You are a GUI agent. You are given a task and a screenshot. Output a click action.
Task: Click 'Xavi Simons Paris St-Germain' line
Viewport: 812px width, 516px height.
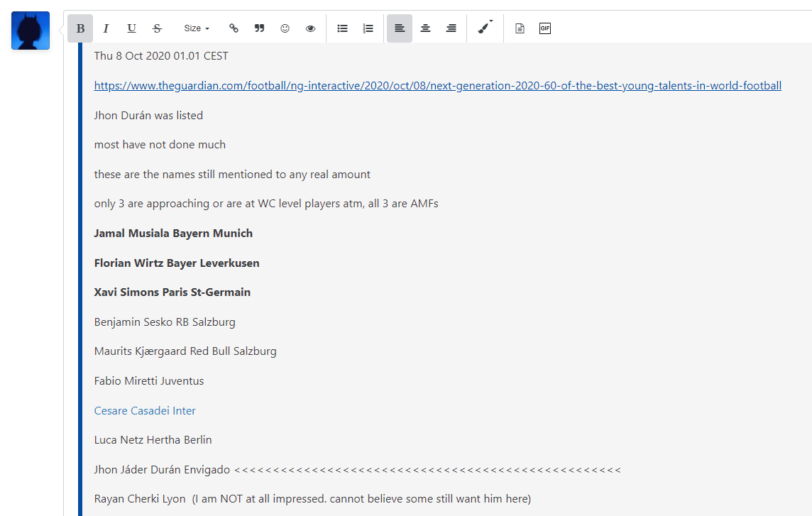[x=172, y=292]
